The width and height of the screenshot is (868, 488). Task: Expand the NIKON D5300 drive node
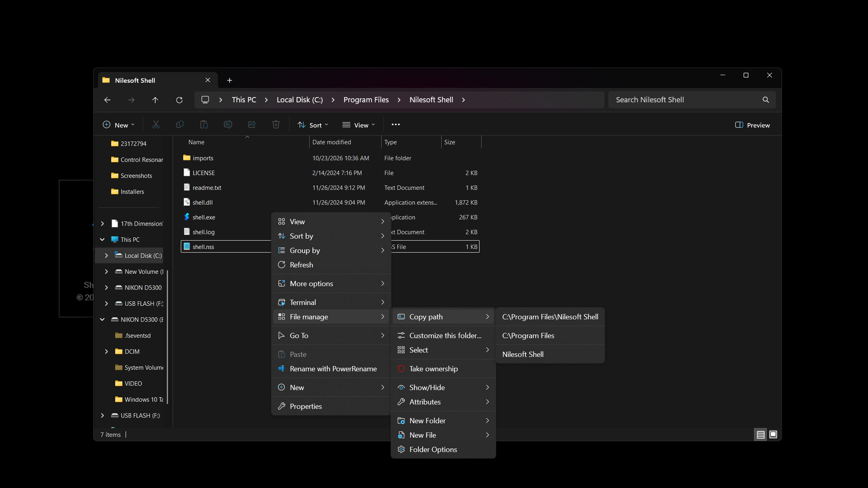pyautogui.click(x=106, y=287)
